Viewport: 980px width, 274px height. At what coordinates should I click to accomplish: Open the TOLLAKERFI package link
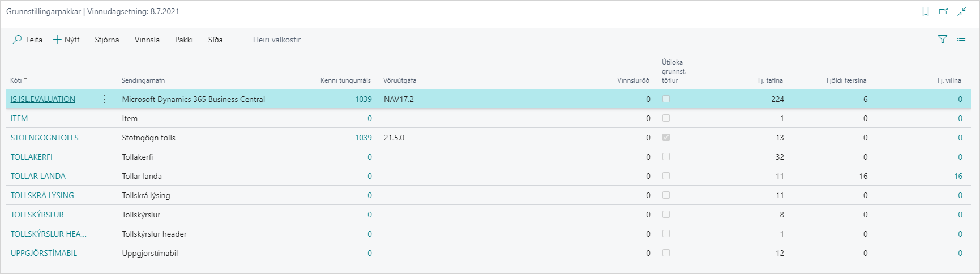coord(31,157)
